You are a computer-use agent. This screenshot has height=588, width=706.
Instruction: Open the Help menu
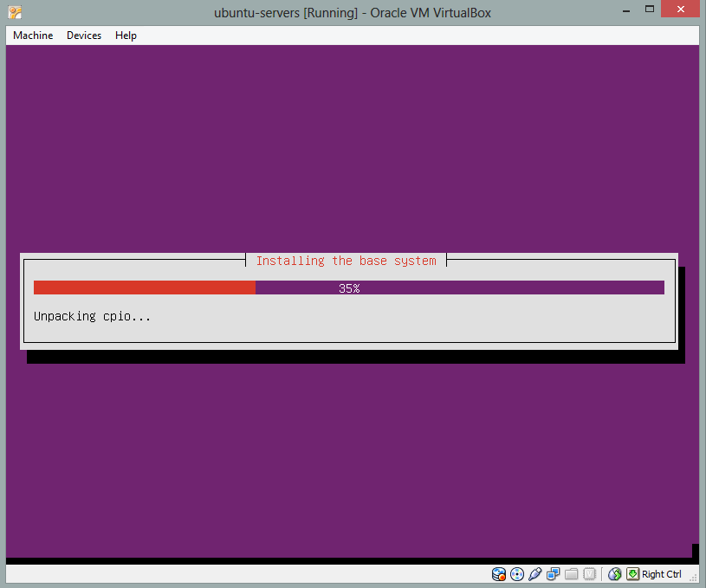pos(126,36)
